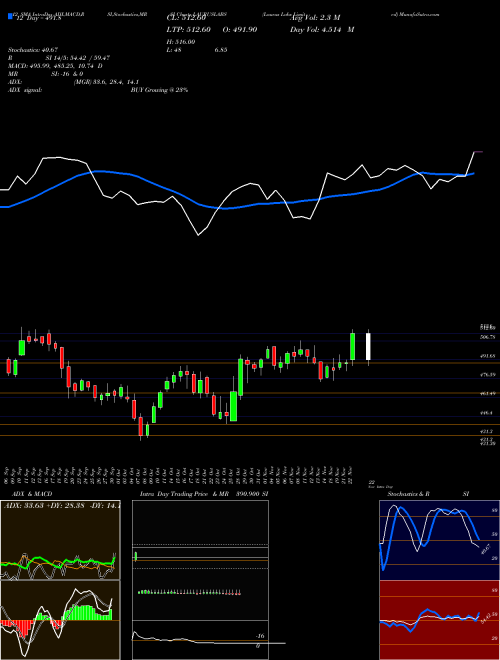Image resolution: width=500 pixels, height=660 pixels.
Task: Click the 'SI 14/3: 54.42 / 59.47' readout
Action: [78, 58]
